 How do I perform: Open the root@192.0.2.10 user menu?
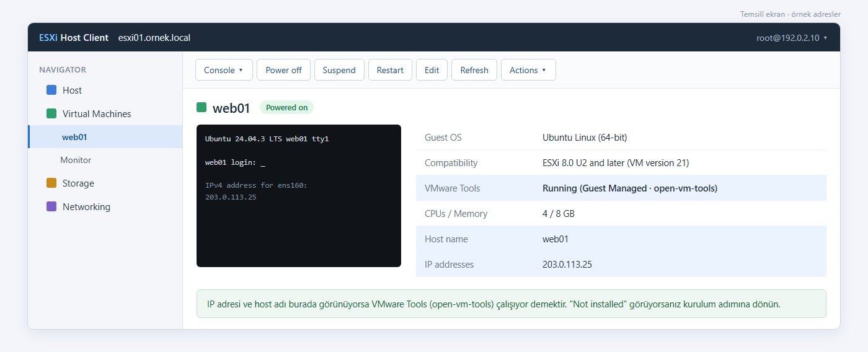click(x=792, y=38)
